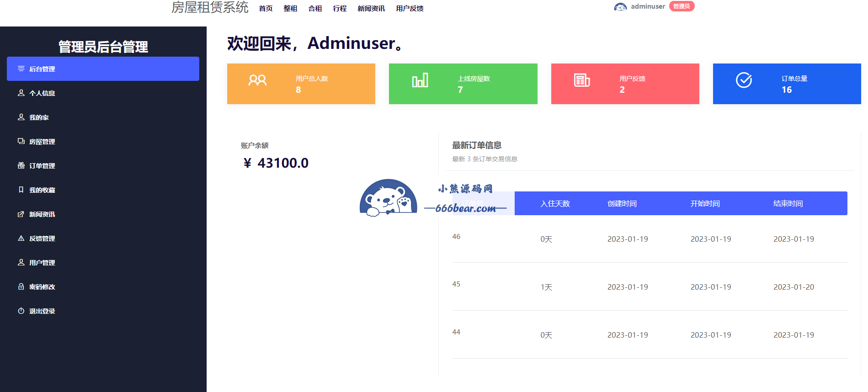Click the gift icon beside 订单管理

coord(21,165)
